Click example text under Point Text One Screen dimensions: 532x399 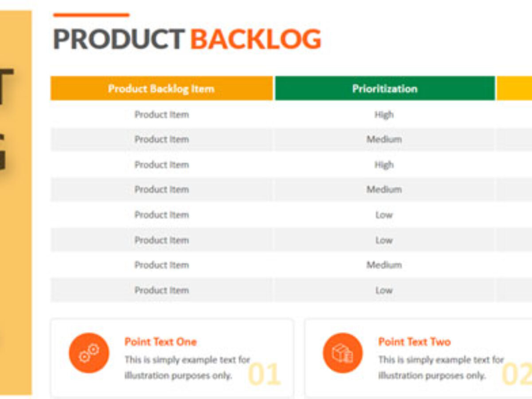tap(187, 368)
